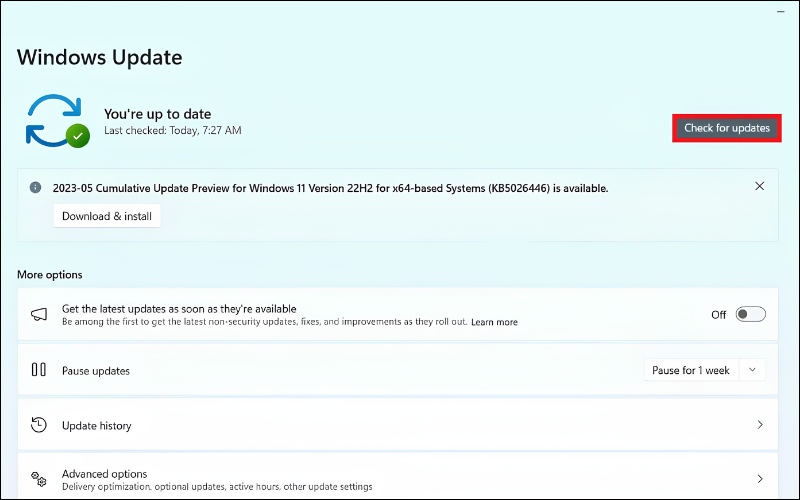The width and height of the screenshot is (800, 500).
Task: Click the Windows Update sync status icon
Action: [57, 121]
